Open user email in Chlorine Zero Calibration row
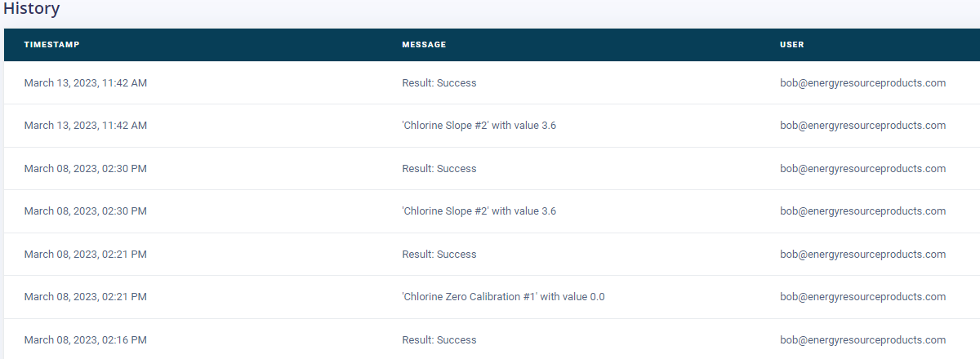980x359 pixels. pos(862,297)
